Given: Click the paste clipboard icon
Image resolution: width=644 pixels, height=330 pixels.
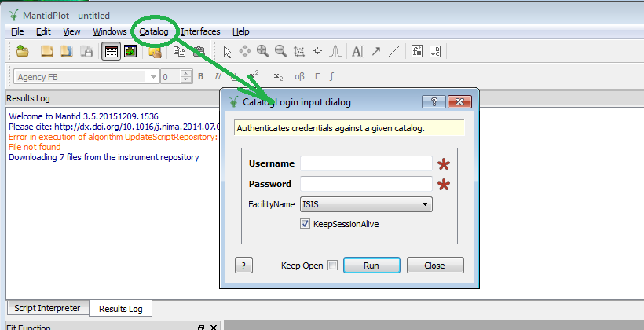Looking at the screenshot, I should [199, 51].
